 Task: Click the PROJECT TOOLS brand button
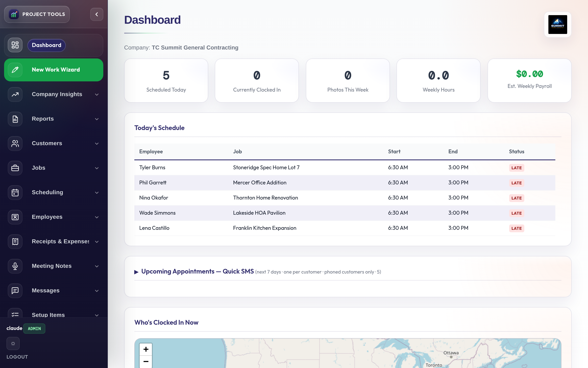37,14
